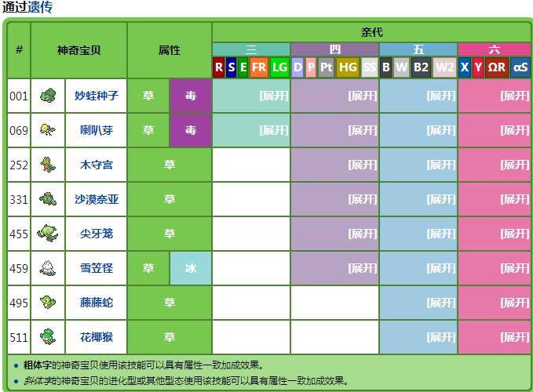Click the 藤藤蛇 sprite icon
This screenshot has width=533, height=392.
pyautogui.click(x=48, y=303)
